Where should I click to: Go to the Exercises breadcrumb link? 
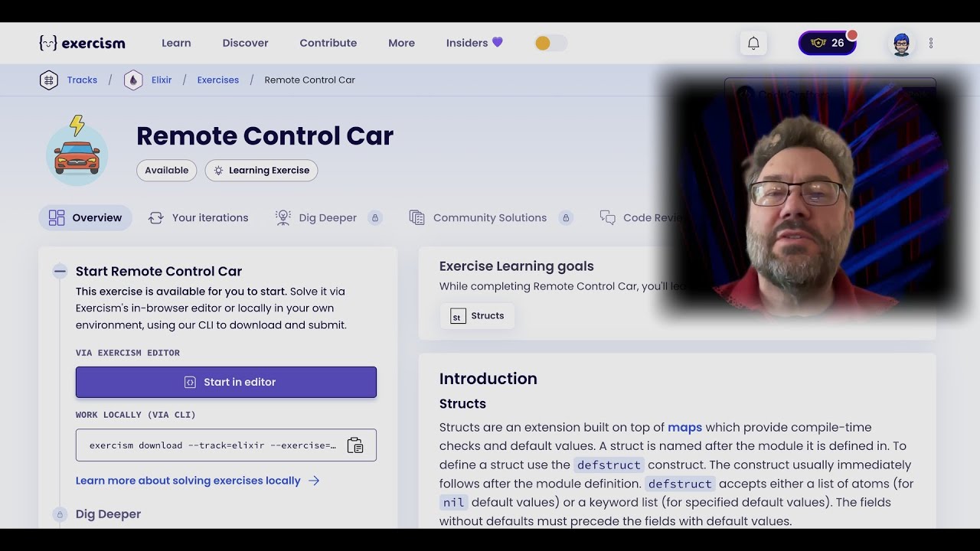tap(218, 80)
